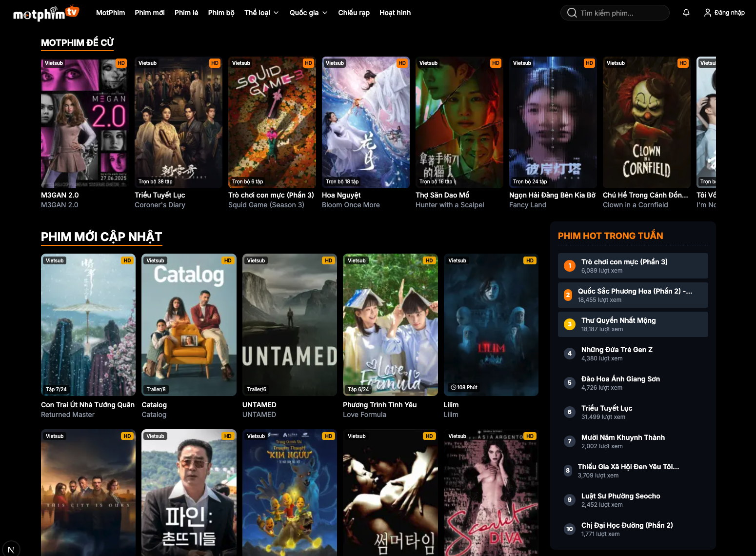This screenshot has width=756, height=556.
Task: Open the Clown in a Cornfield poster
Action: (646, 122)
